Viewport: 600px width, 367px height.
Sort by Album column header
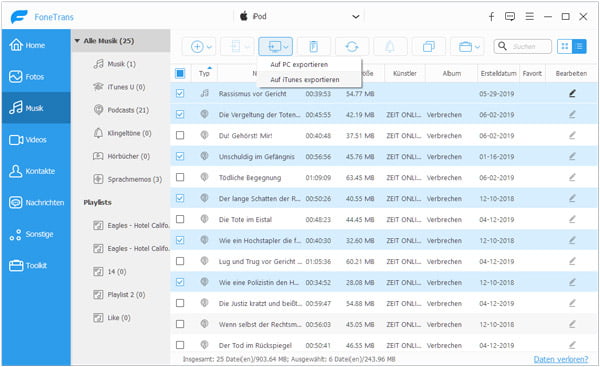pyautogui.click(x=452, y=73)
